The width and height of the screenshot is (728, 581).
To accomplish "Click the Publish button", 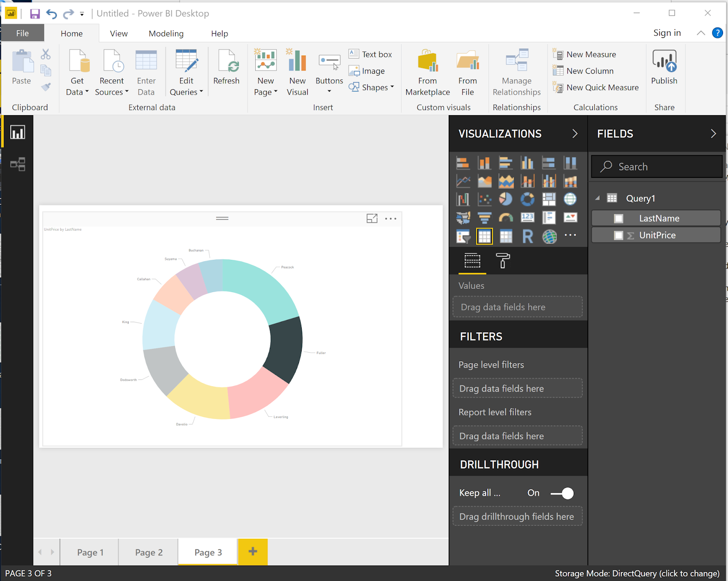I will coord(664,68).
